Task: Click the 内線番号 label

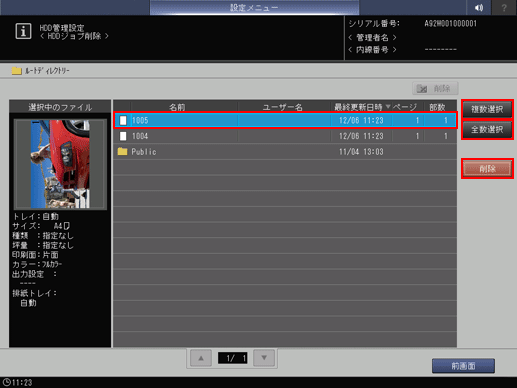Action: [372, 50]
